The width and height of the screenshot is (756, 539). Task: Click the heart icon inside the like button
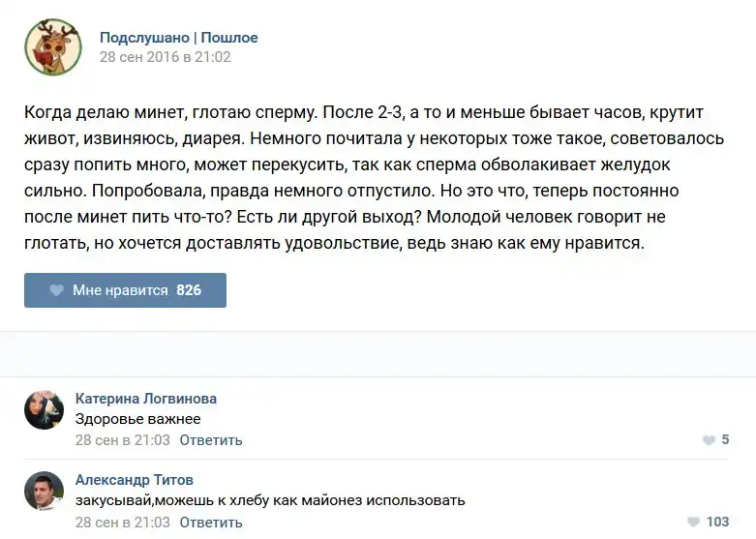click(x=55, y=290)
